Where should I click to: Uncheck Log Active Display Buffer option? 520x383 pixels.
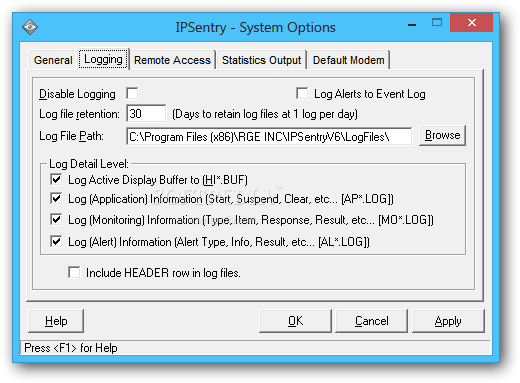(56, 179)
